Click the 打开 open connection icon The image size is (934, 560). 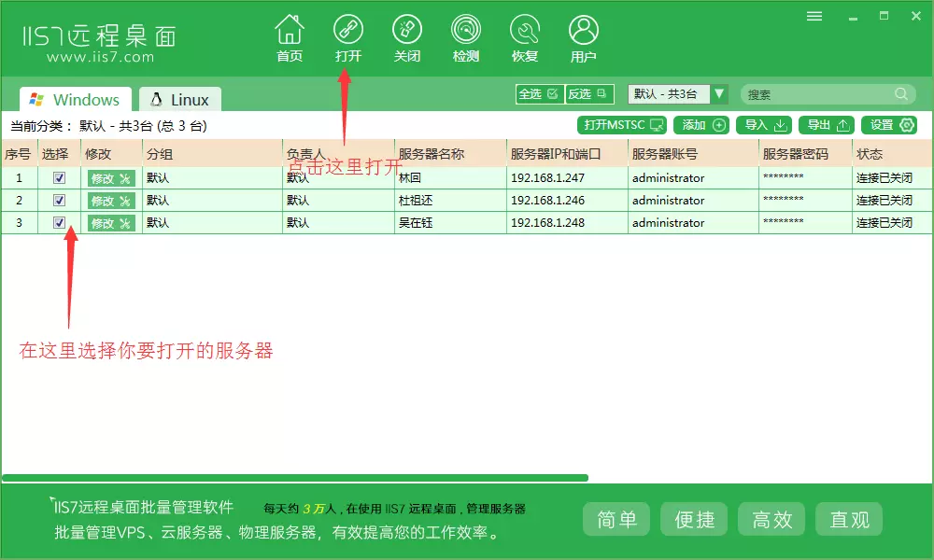pos(347,38)
